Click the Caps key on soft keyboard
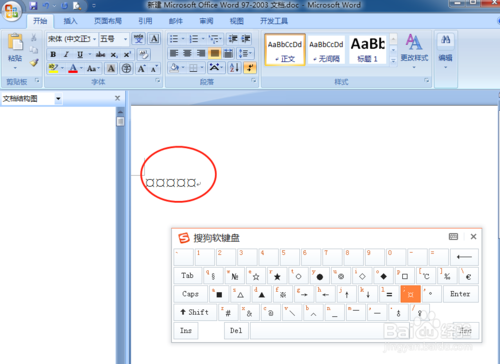This screenshot has width=500, height=364. point(190,294)
